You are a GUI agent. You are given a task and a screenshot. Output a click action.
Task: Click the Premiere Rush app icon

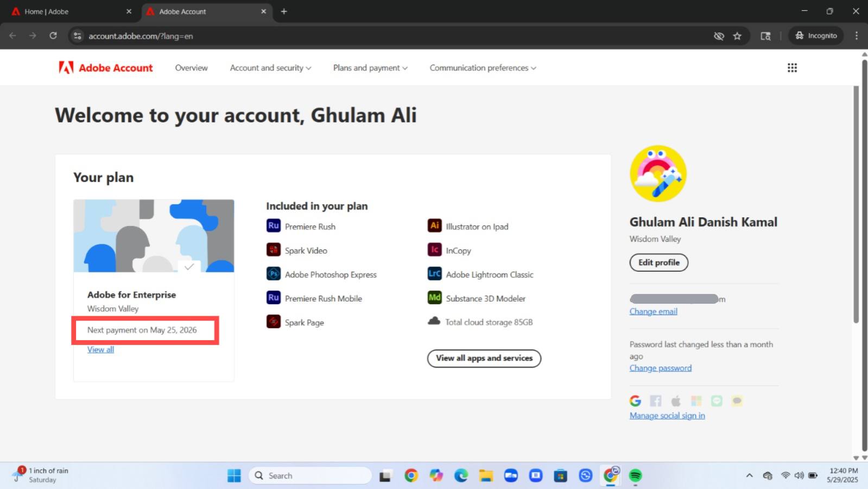(x=273, y=225)
